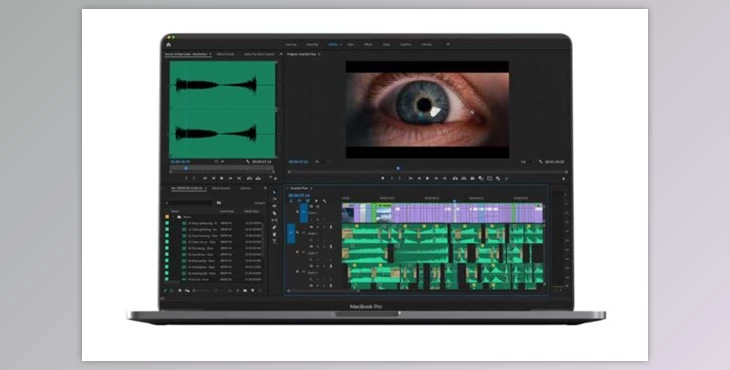The image size is (730, 370).
Task: Step back one frame in the Program monitor
Action: (419, 178)
